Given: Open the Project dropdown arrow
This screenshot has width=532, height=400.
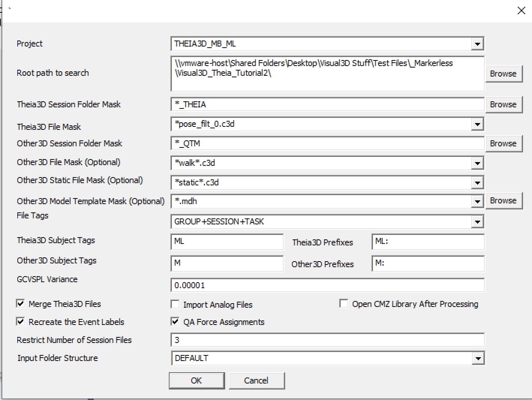Looking at the screenshot, I should [x=477, y=44].
